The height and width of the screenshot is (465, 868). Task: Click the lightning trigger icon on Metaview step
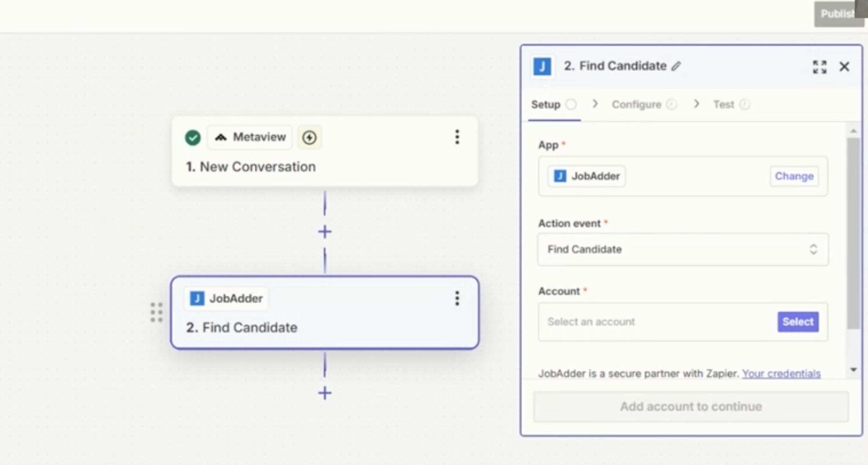pos(309,137)
